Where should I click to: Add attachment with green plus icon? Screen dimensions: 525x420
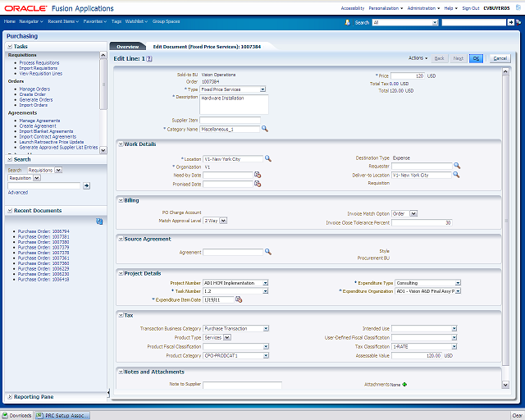(x=404, y=384)
